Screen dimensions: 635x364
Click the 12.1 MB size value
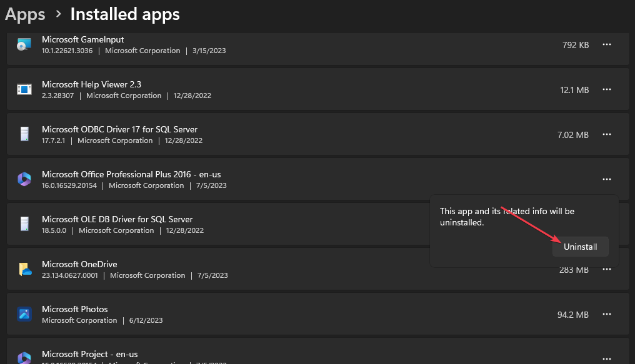click(574, 90)
